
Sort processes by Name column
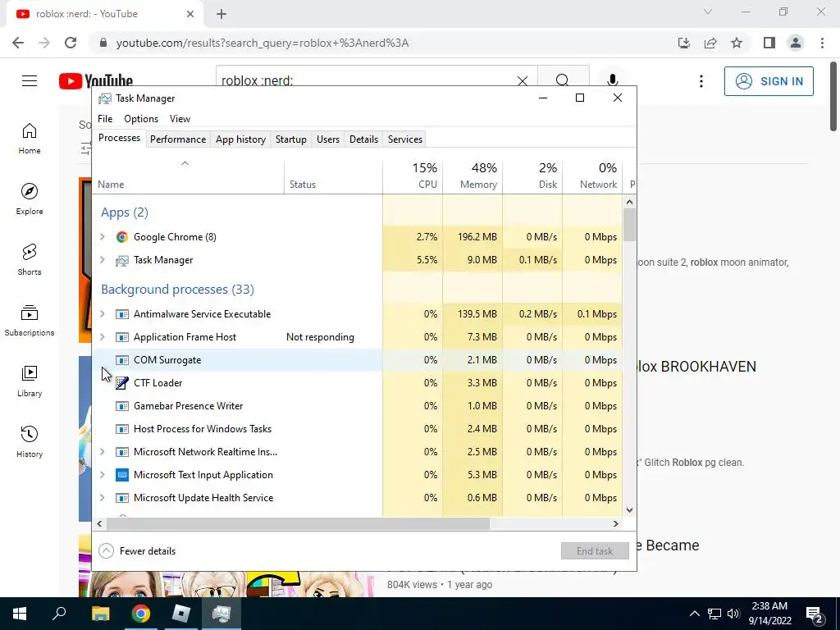189,176
